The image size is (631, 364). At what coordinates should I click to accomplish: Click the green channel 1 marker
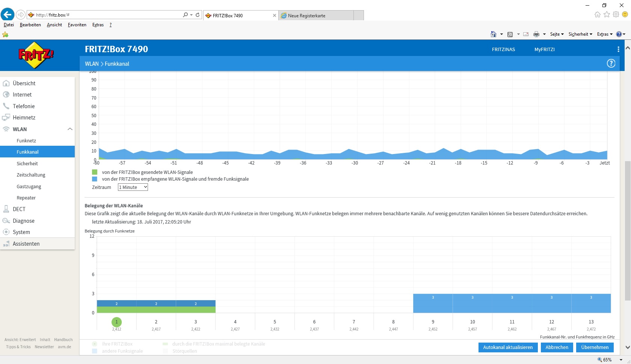click(116, 322)
